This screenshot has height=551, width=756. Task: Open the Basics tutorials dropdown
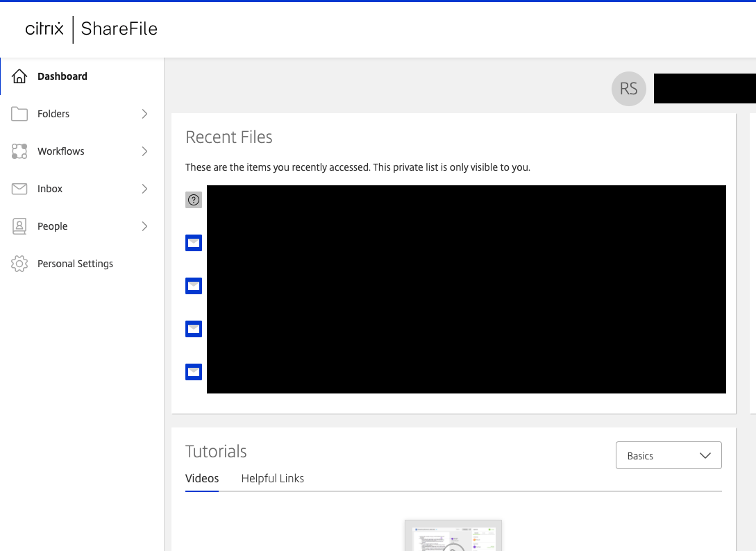click(669, 456)
